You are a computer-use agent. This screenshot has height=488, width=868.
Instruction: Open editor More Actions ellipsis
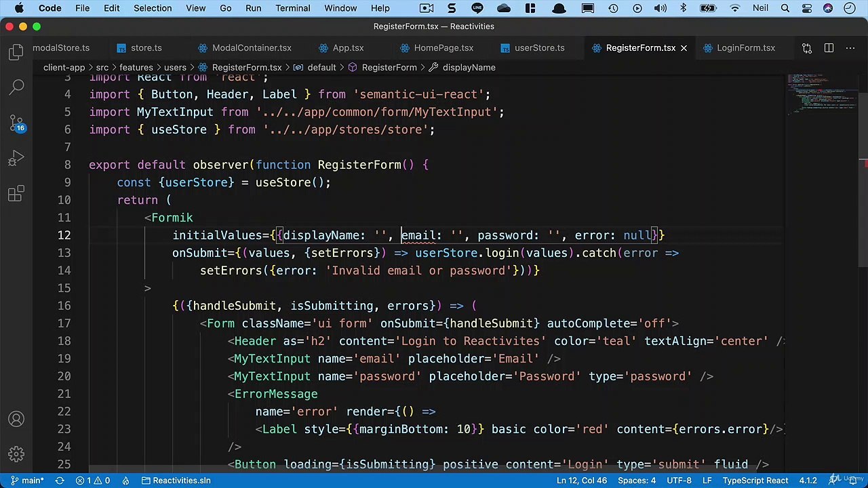(x=850, y=48)
